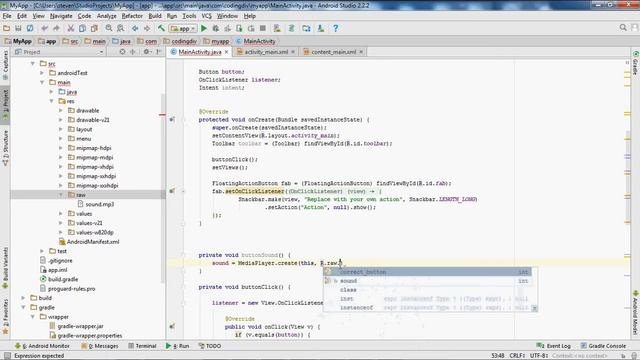Open the Android Monitor tool window

pos(42,346)
